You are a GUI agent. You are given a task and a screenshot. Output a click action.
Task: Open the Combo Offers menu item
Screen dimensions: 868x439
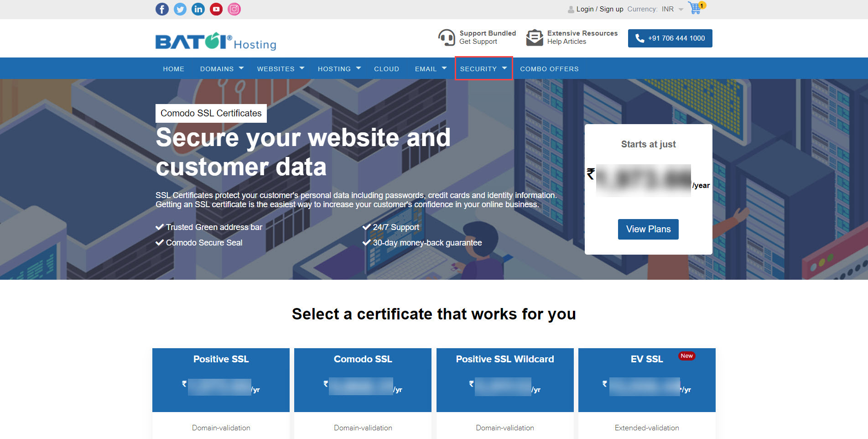[549, 69]
